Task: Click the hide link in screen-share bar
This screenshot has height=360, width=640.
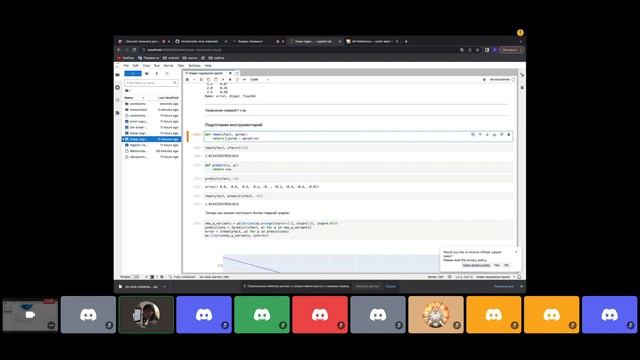Action: (x=391, y=286)
